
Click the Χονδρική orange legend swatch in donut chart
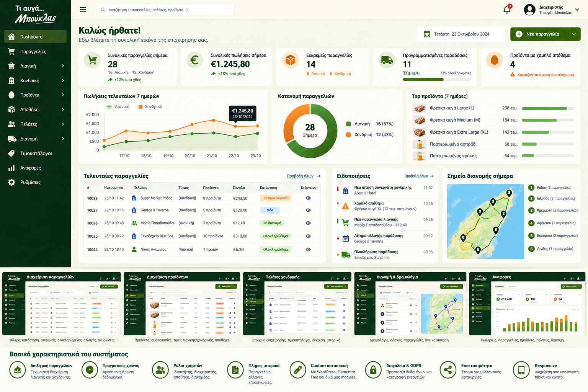pyautogui.click(x=348, y=135)
